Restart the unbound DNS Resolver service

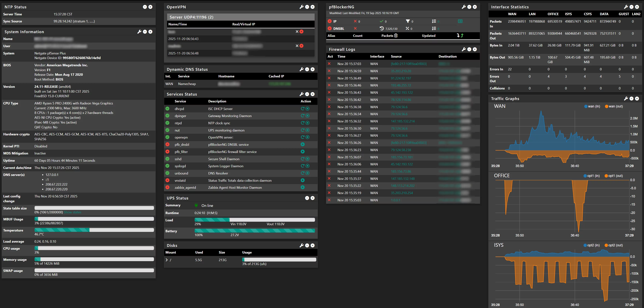[303, 173]
